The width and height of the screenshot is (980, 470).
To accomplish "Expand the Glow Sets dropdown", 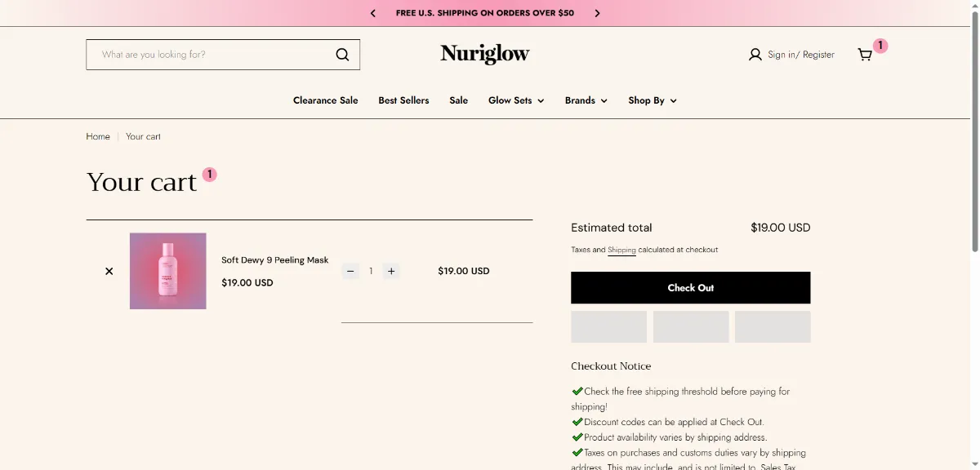I will (516, 100).
